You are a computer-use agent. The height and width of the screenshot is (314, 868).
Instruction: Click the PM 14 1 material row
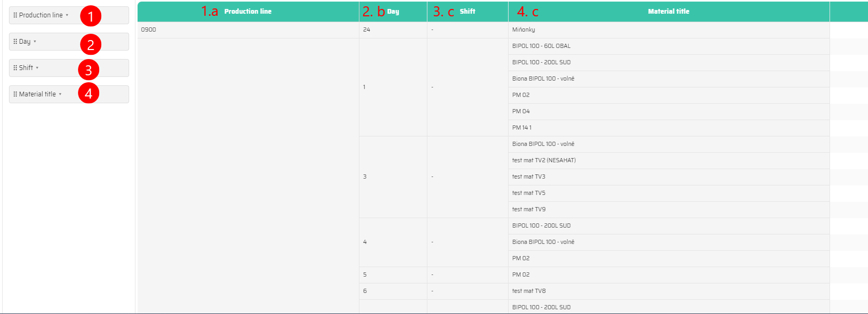(522, 128)
